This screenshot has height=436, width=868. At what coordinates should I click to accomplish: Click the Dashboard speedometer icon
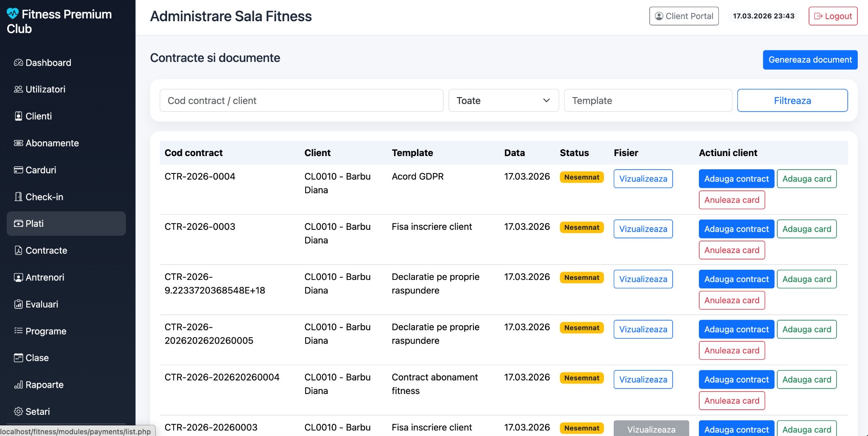tap(18, 63)
